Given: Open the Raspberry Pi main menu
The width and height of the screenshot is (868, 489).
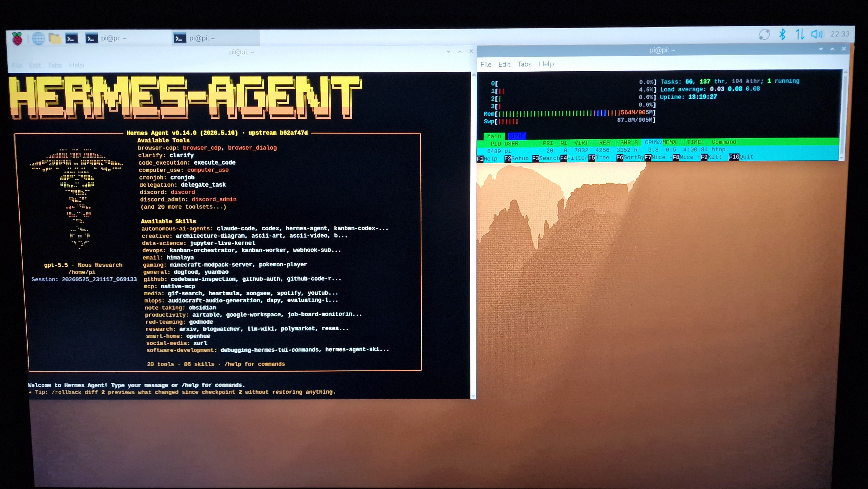Looking at the screenshot, I should tap(17, 38).
